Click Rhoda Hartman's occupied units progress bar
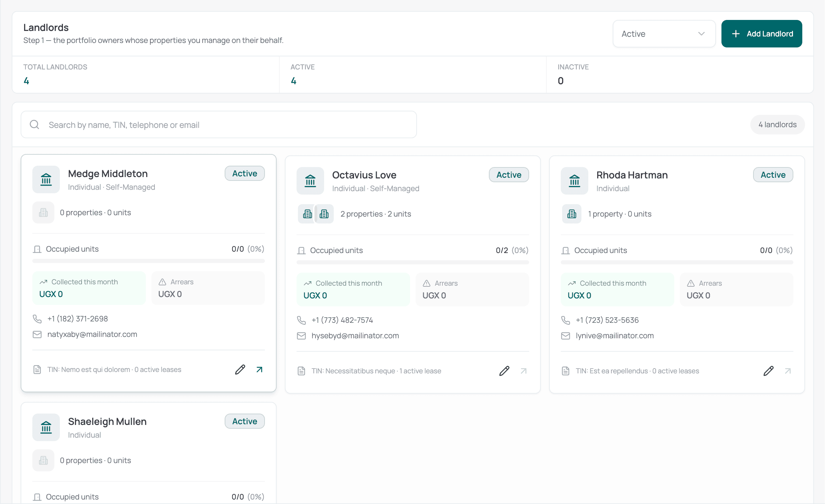This screenshot has width=825, height=504. click(x=677, y=262)
